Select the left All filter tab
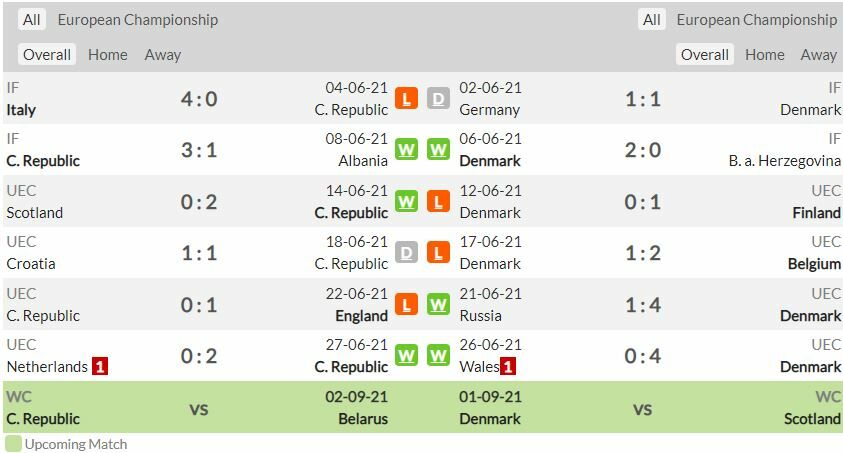Image resolution: width=843 pixels, height=453 pixels. click(32, 20)
